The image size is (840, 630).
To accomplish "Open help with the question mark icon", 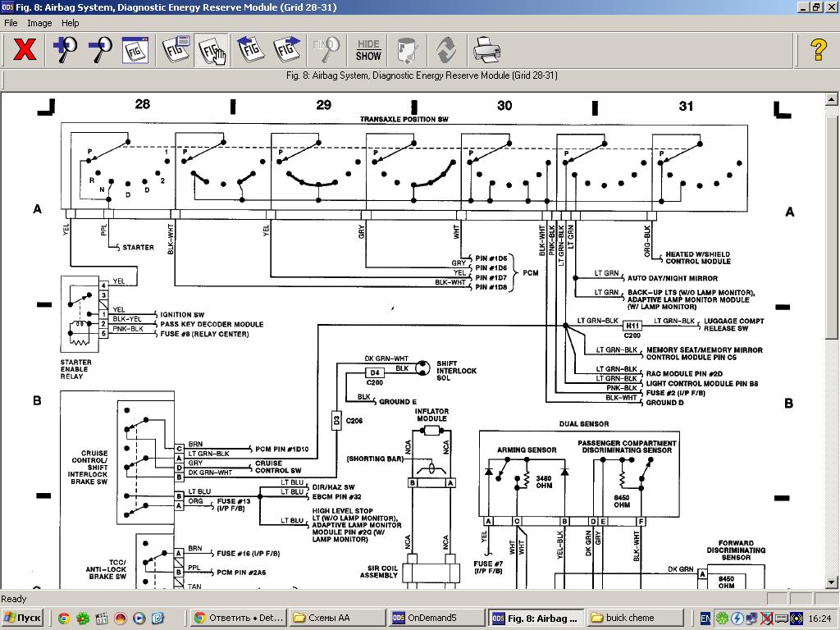I will (x=818, y=50).
